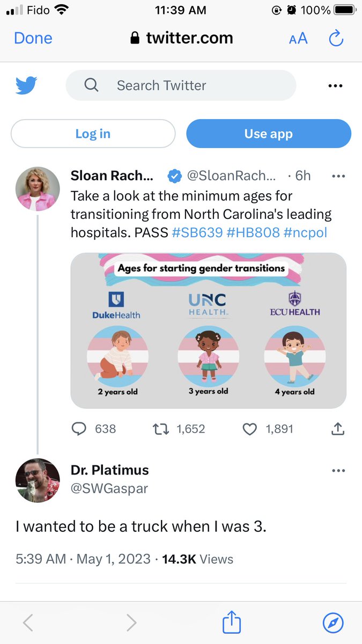Like the tweet with 1,891 hearts
Viewport: 362px width, 644px height.
(250, 429)
